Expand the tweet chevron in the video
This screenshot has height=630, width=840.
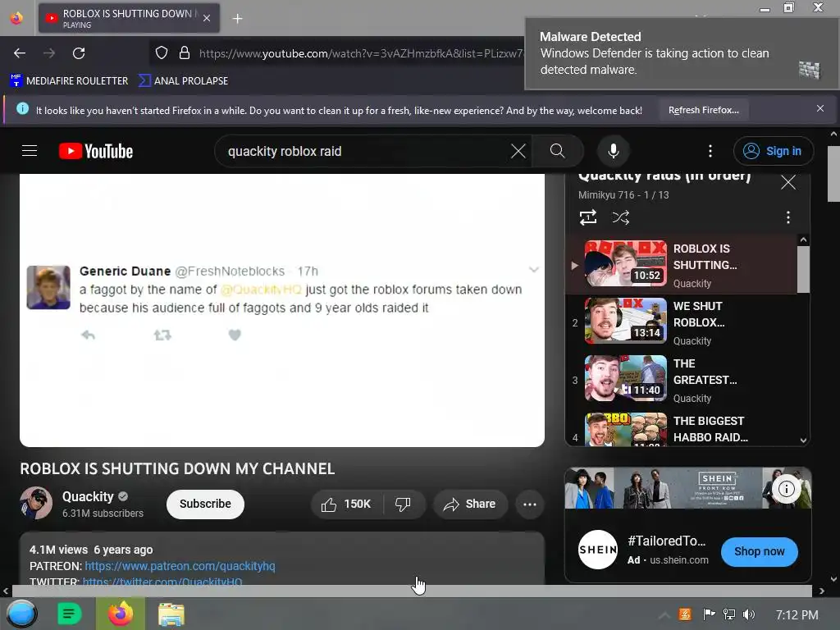533,269
